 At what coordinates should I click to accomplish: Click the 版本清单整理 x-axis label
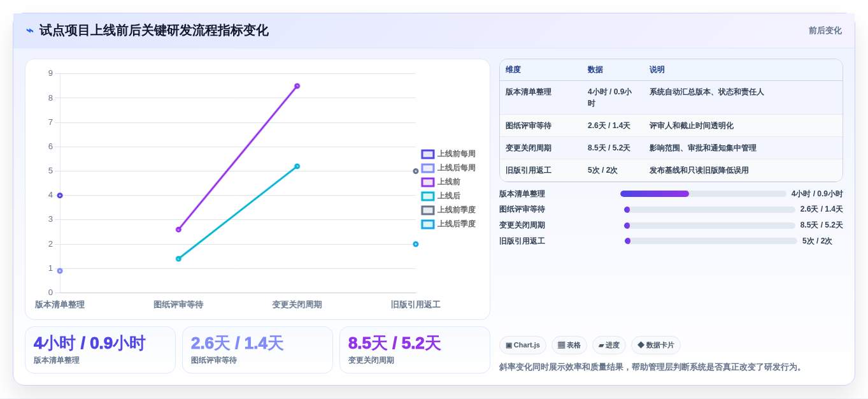(x=60, y=305)
